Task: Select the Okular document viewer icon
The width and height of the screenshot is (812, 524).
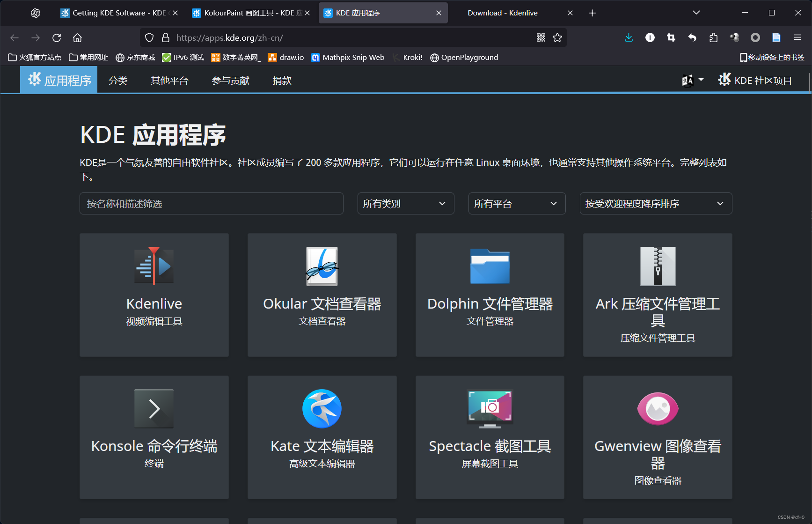Action: click(322, 266)
